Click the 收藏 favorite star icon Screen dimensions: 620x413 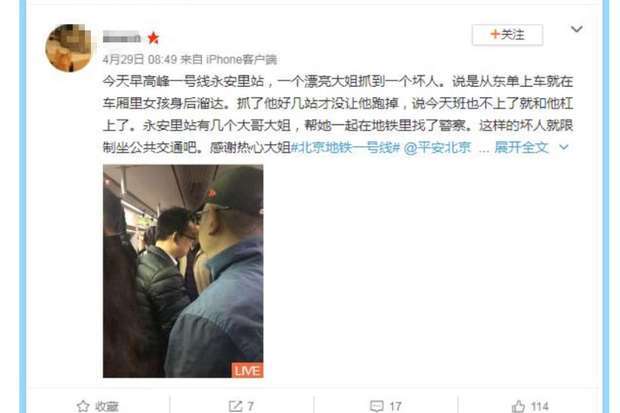pos(83,406)
